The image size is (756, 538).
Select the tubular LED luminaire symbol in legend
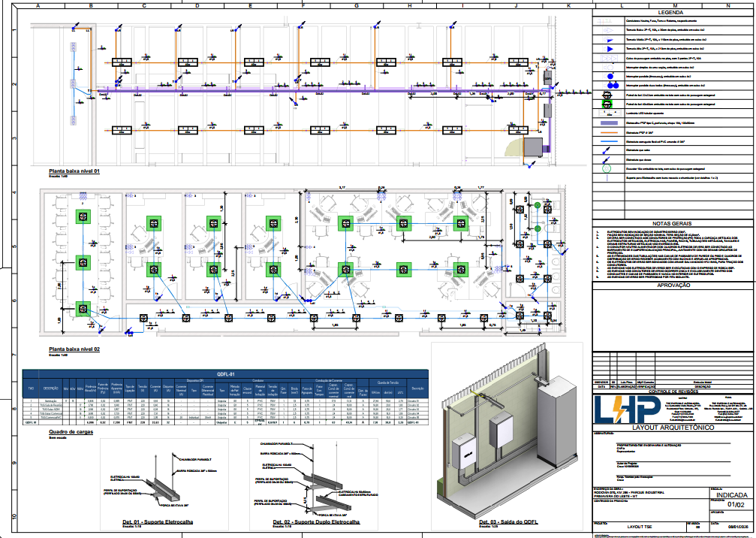click(608, 113)
